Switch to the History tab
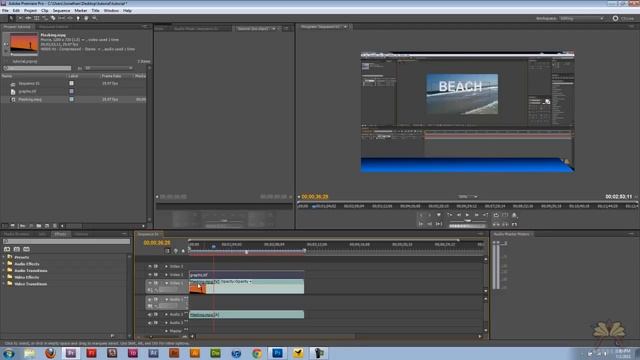Screen dimensions: 640x360 click(81, 234)
